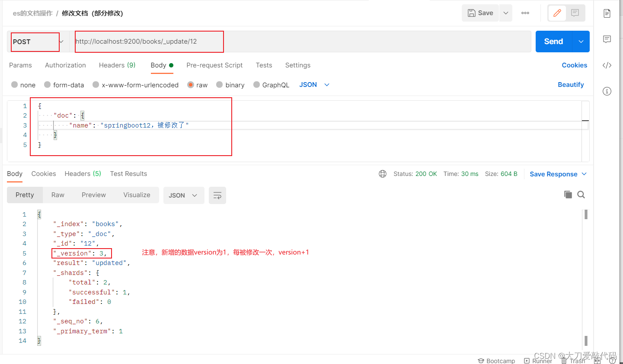Switch response view to Raw
The height and width of the screenshot is (364, 623).
click(58, 195)
